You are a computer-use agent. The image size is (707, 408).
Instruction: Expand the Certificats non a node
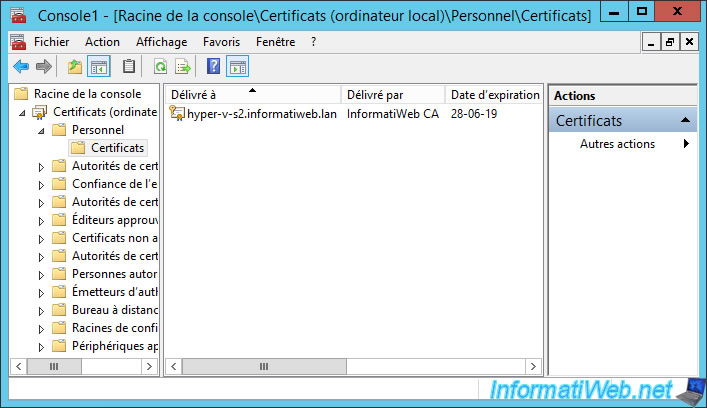pyautogui.click(x=41, y=239)
